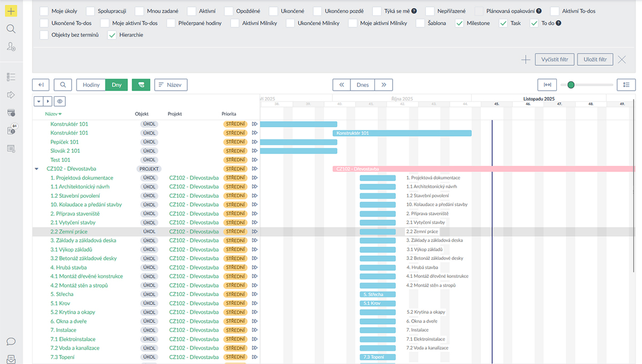The width and height of the screenshot is (642, 364).
Task: Click the collapse-left arrow button in toolbar
Action: point(41,84)
